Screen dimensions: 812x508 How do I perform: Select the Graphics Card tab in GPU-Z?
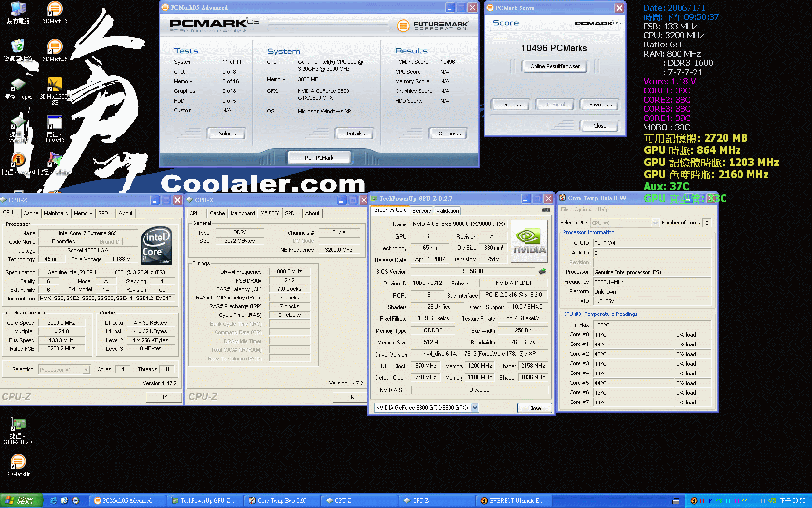tap(391, 210)
